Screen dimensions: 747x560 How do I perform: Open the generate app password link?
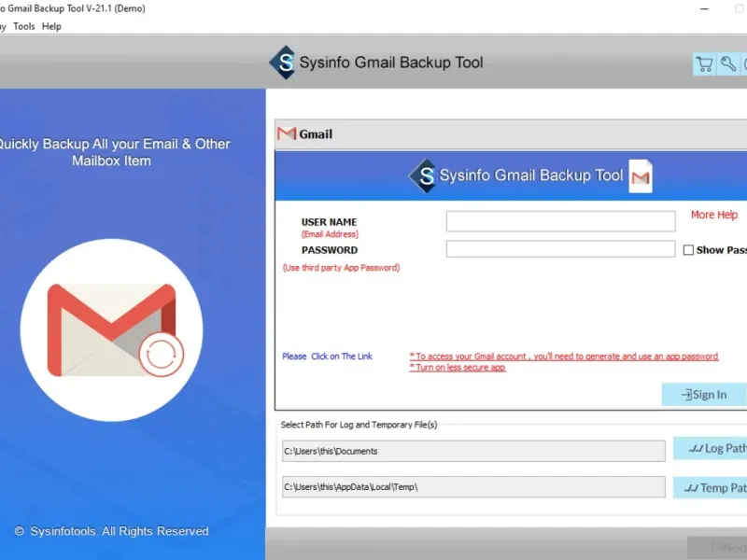click(x=564, y=357)
